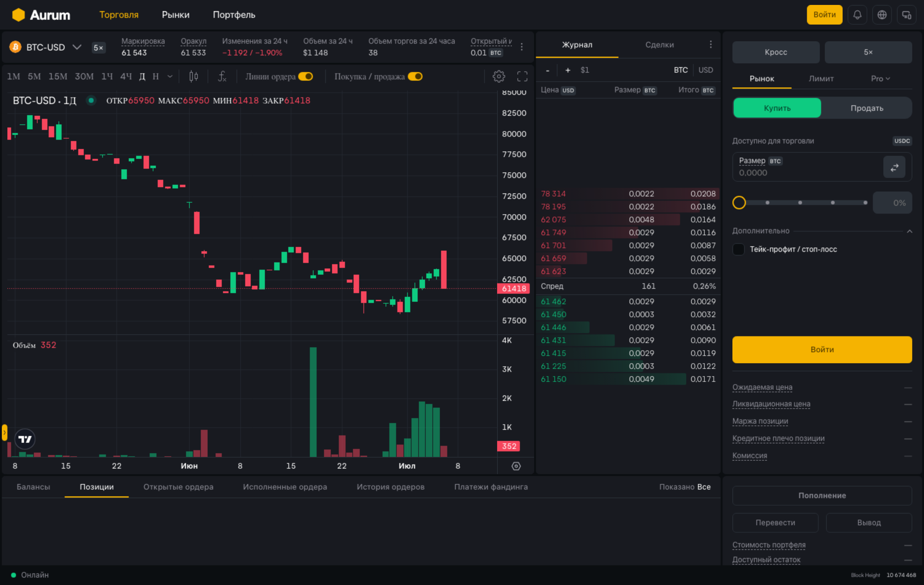Open notifications bell icon
The image size is (924, 585).
857,15
